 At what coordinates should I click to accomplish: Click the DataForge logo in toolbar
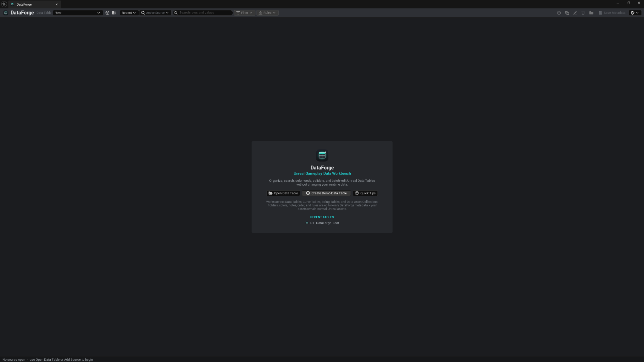coord(6,13)
